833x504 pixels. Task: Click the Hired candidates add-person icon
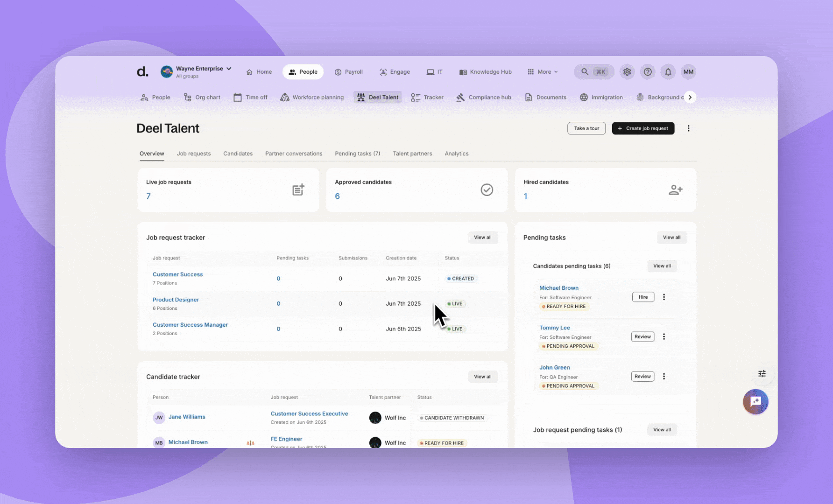(x=675, y=189)
